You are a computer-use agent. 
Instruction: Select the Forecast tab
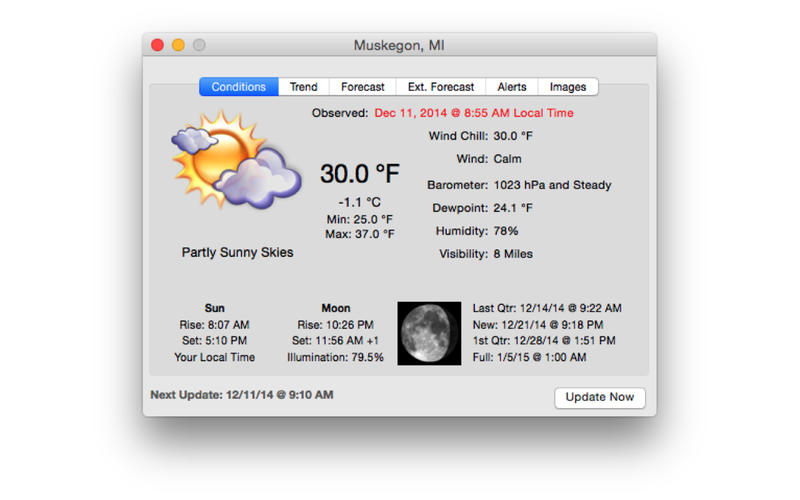click(362, 87)
